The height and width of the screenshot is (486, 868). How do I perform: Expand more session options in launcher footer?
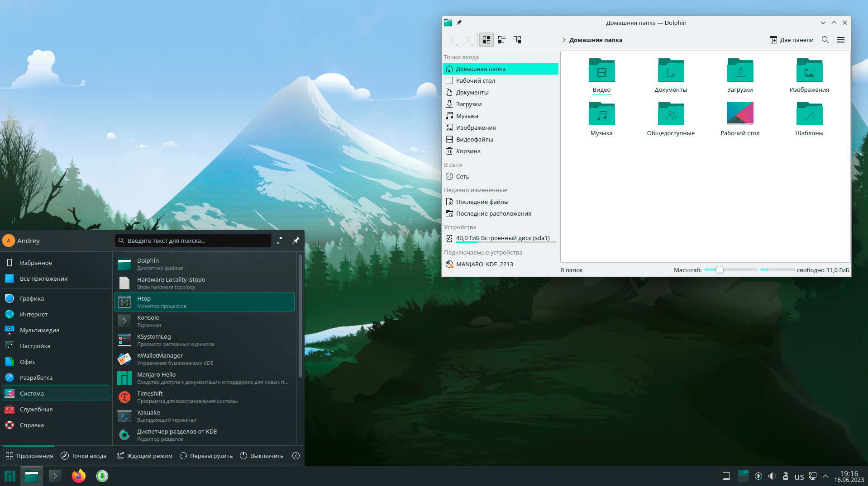point(296,456)
